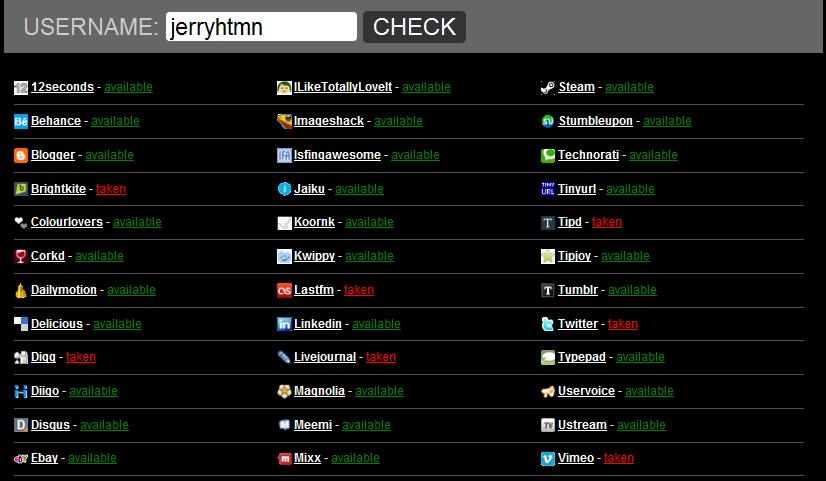Click the Linkedin icon

(x=284, y=324)
